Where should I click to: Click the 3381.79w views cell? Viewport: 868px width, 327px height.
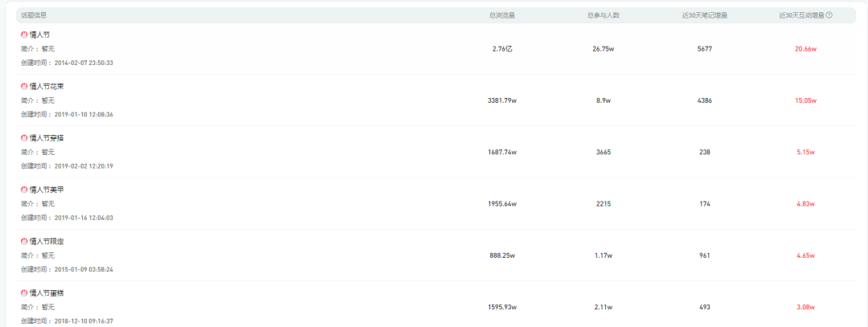point(502,100)
